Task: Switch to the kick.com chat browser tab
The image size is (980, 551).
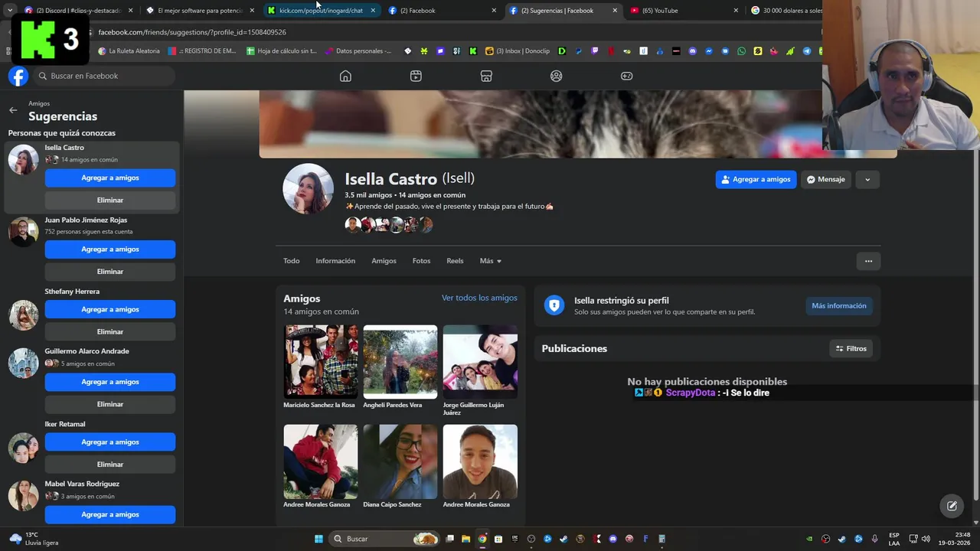Action: (320, 11)
